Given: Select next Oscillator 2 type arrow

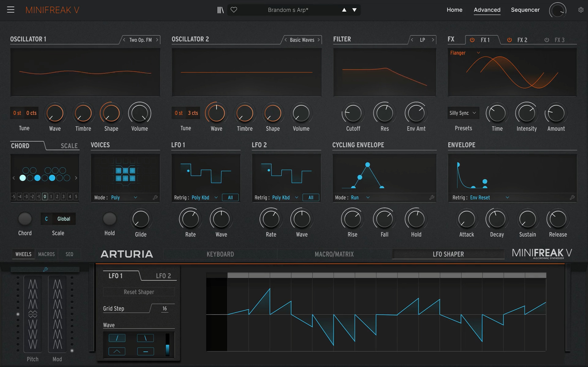Looking at the screenshot, I should point(318,40).
